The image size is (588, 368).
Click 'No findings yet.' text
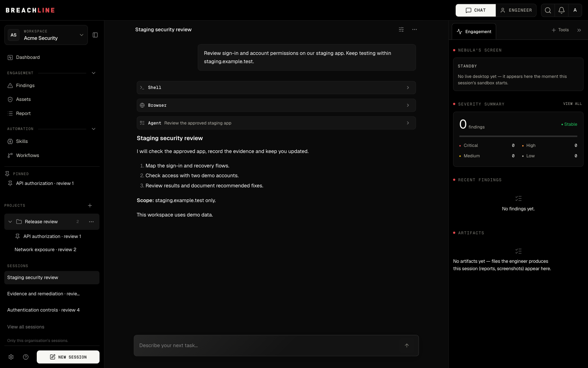point(518,209)
